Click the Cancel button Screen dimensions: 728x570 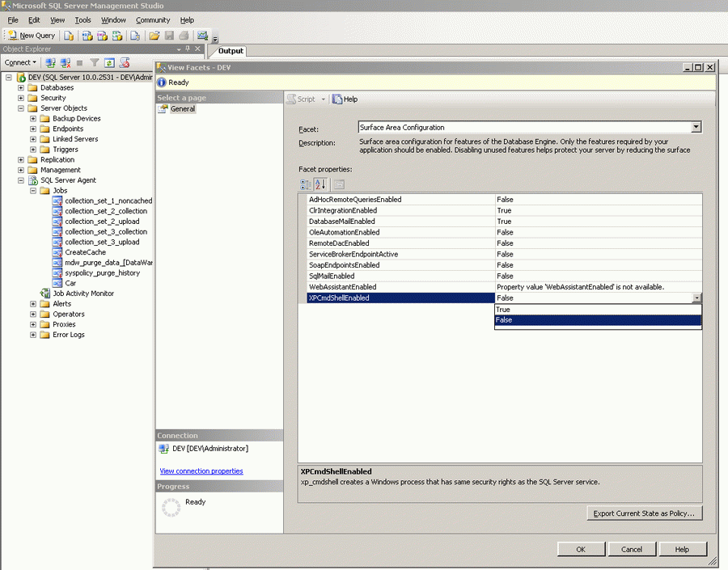click(x=632, y=549)
